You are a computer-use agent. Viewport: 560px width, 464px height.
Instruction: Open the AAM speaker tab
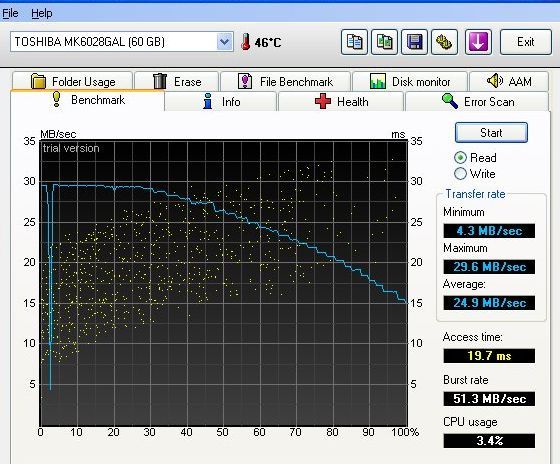pyautogui.click(x=509, y=81)
